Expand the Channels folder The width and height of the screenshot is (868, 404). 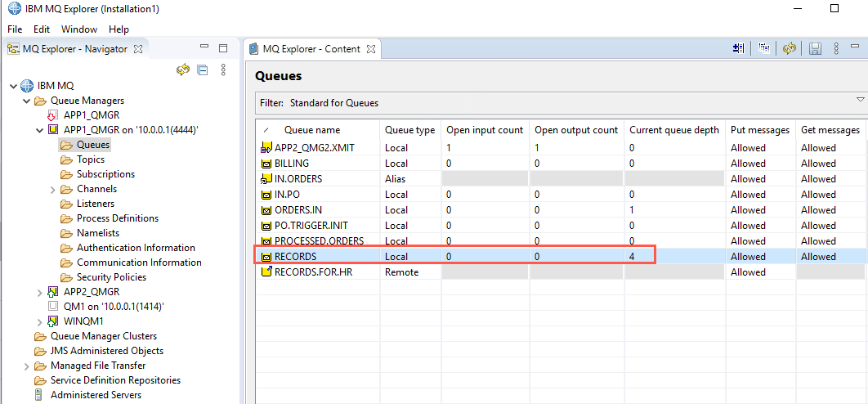(x=53, y=189)
